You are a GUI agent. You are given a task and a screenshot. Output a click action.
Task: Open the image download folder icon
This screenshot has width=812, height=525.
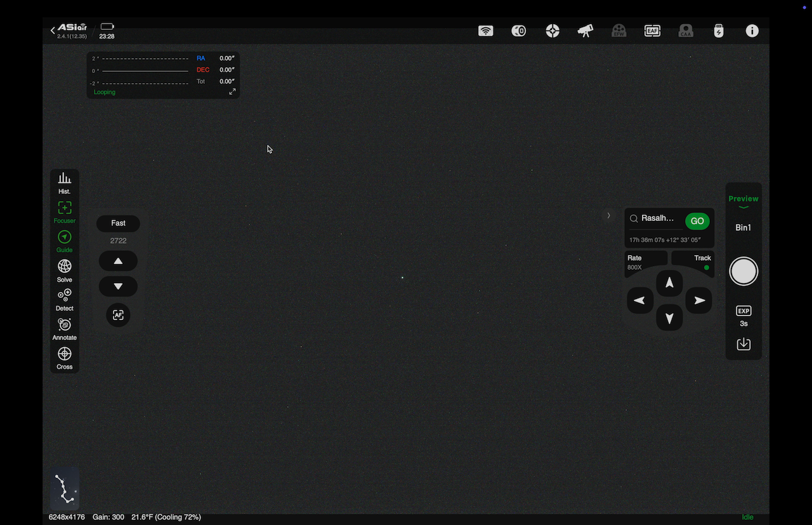tap(743, 344)
